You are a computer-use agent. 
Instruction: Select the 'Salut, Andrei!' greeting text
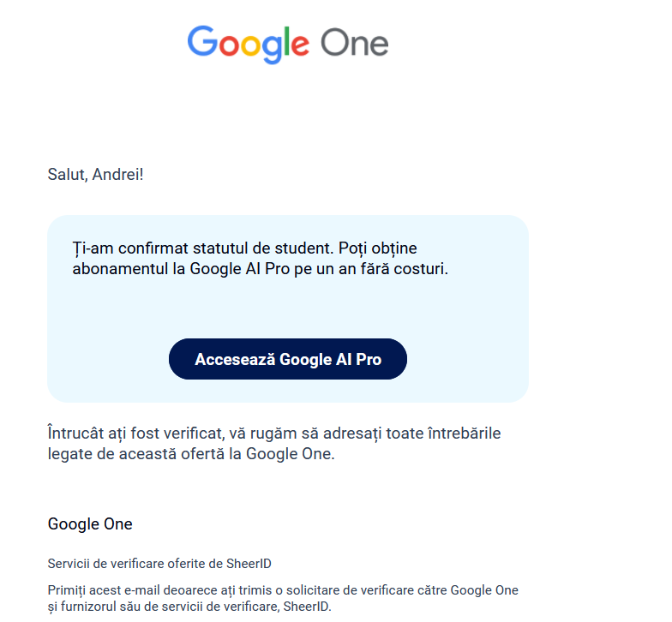point(96,175)
